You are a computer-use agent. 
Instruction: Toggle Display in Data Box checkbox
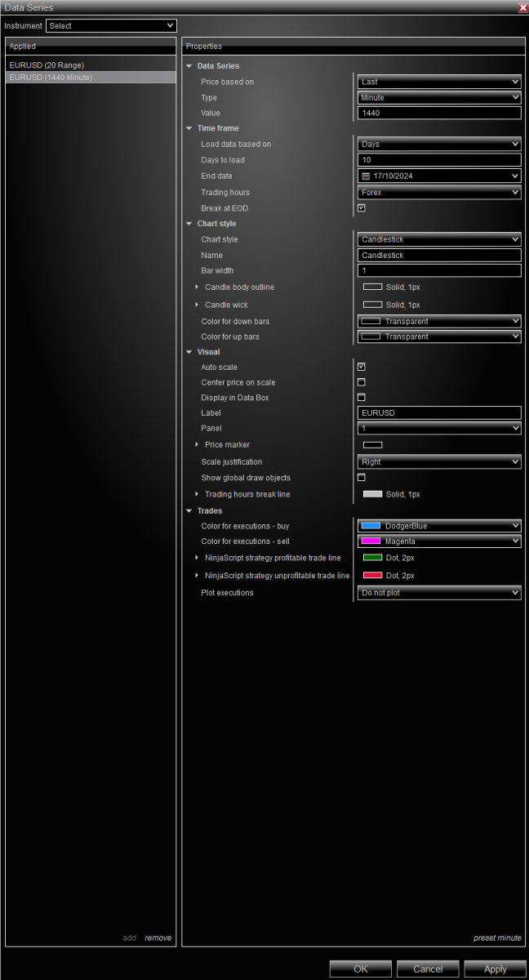click(x=362, y=397)
